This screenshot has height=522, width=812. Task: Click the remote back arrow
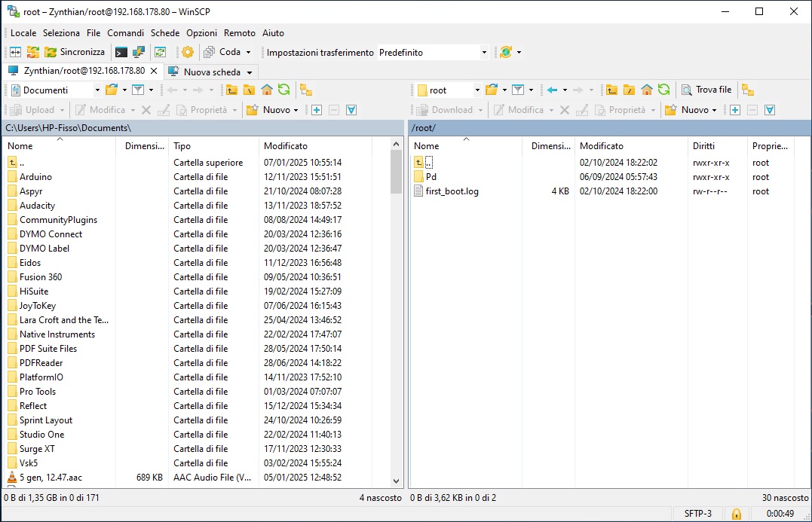pos(552,90)
